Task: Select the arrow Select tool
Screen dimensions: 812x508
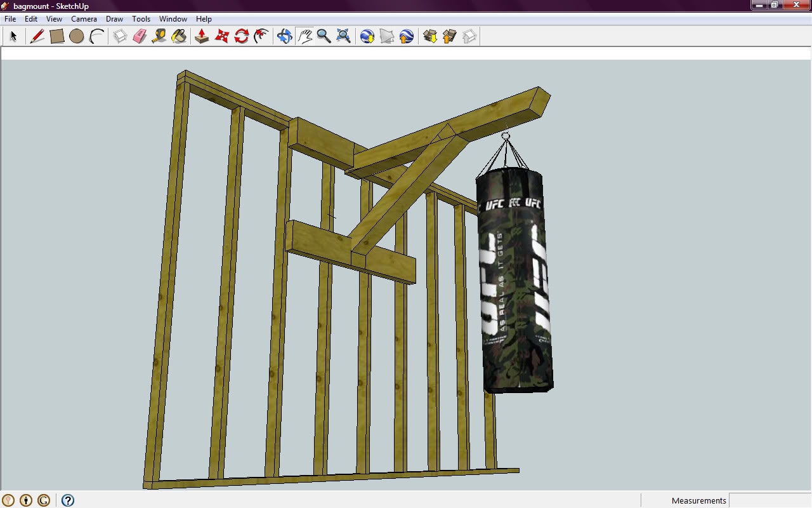Action: pyautogui.click(x=13, y=36)
